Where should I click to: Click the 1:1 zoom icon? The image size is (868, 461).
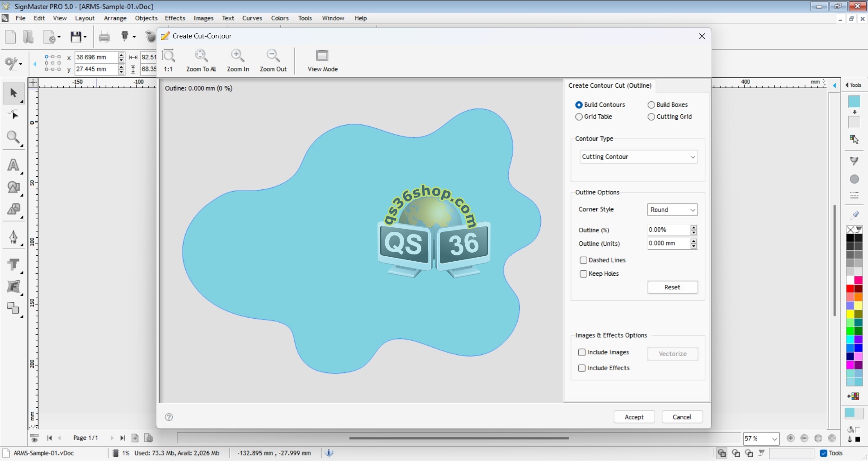pos(168,56)
